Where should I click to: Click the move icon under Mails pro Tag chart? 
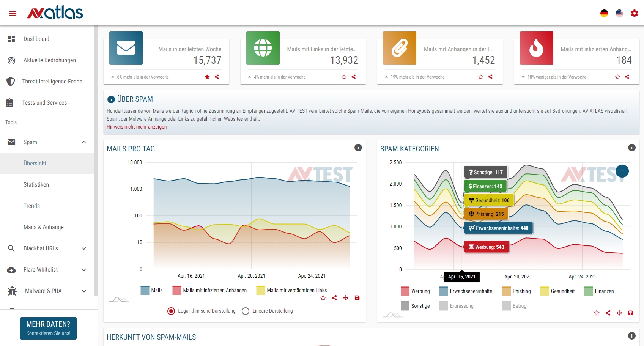345,298
